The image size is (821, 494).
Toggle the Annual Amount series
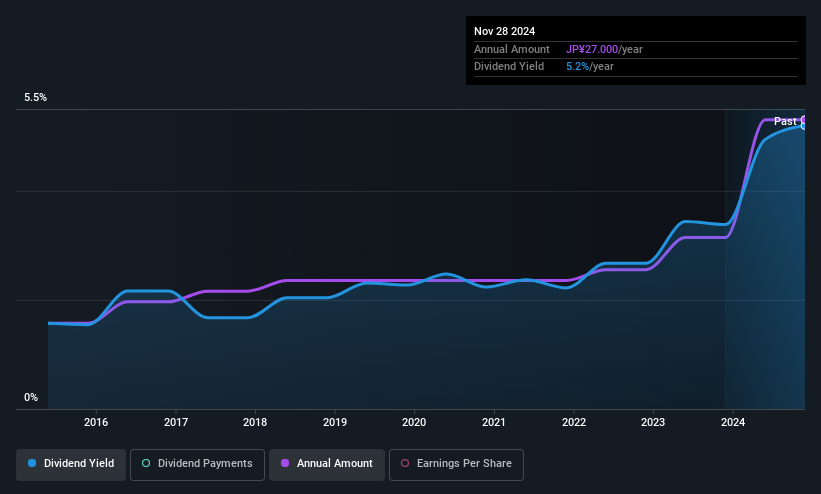(327, 464)
